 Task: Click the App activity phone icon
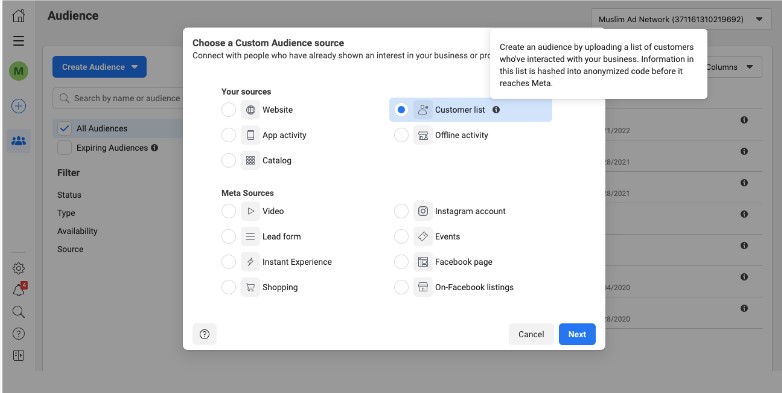point(250,135)
